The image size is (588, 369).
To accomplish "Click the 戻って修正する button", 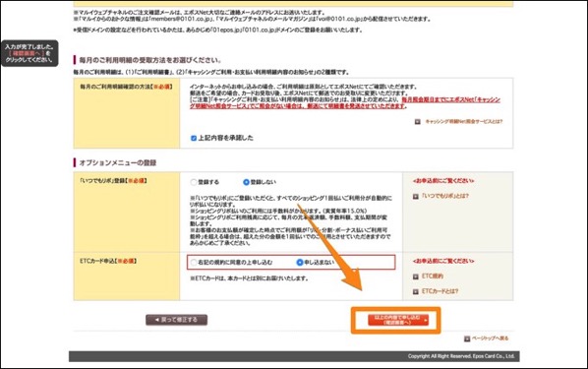I will pos(176,320).
